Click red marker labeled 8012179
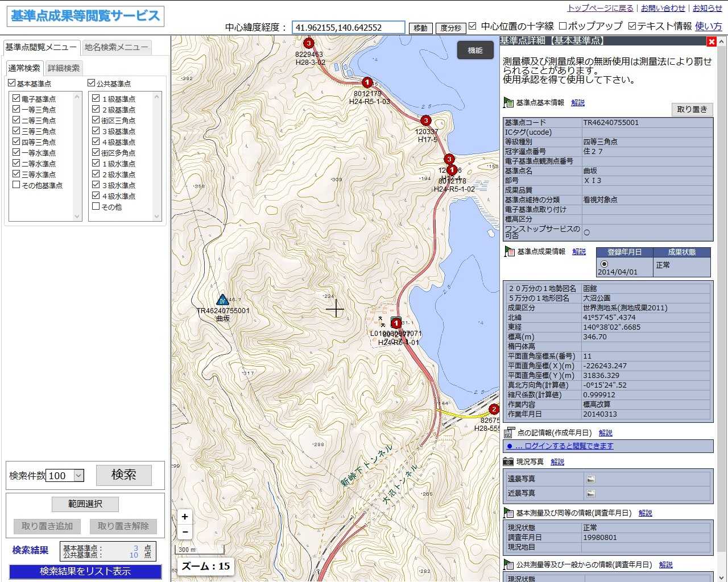 click(x=367, y=82)
